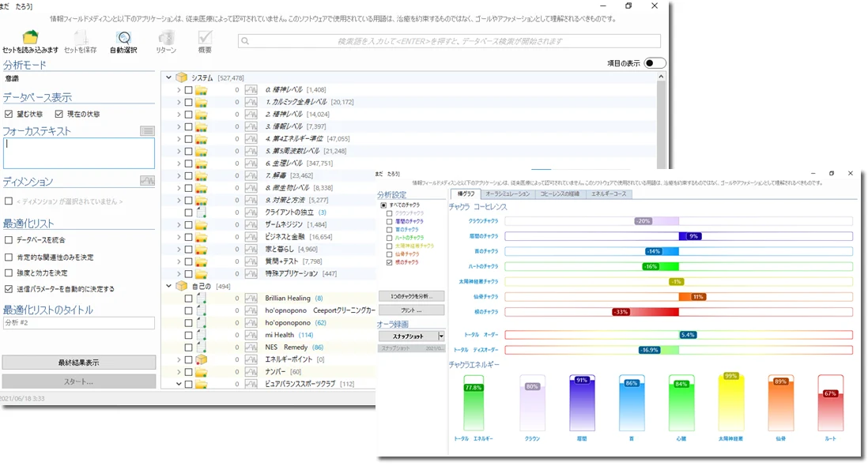Click the 概要 checkmark toolbar icon
The height and width of the screenshot is (466, 868).
(205, 37)
